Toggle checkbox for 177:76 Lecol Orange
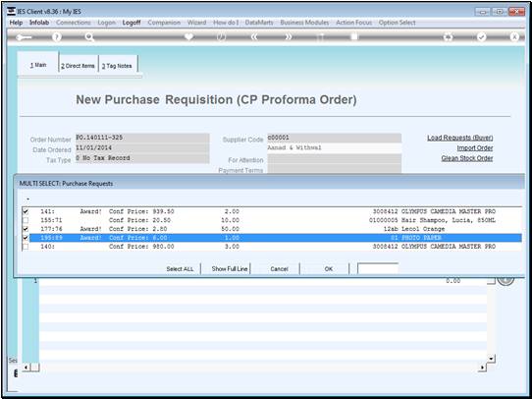 click(26, 229)
